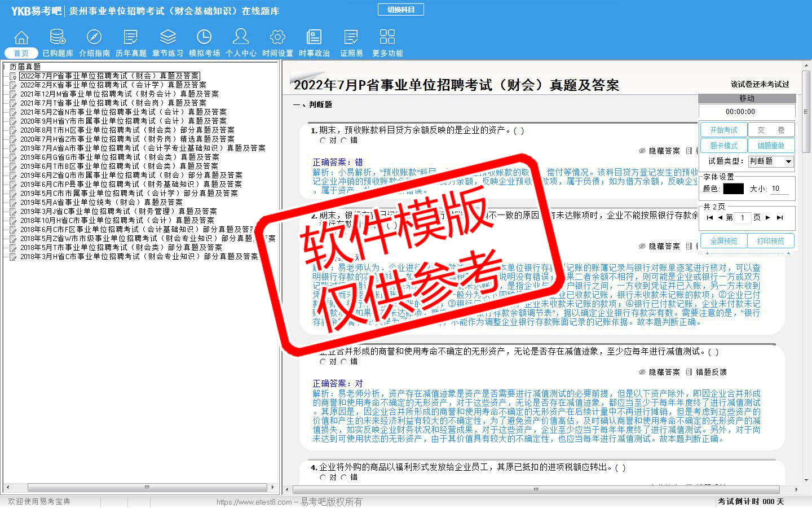812x508 pixels.
Task: Select the 章节练习 layers icon
Action: (x=167, y=37)
